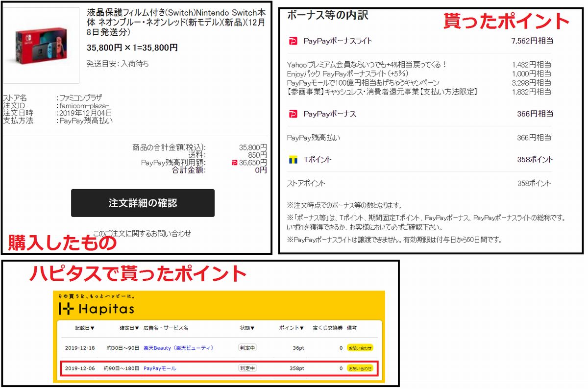Click the キャッシュレス・消費者還元事業 line
This screenshot has width=588, height=389.
(382, 92)
